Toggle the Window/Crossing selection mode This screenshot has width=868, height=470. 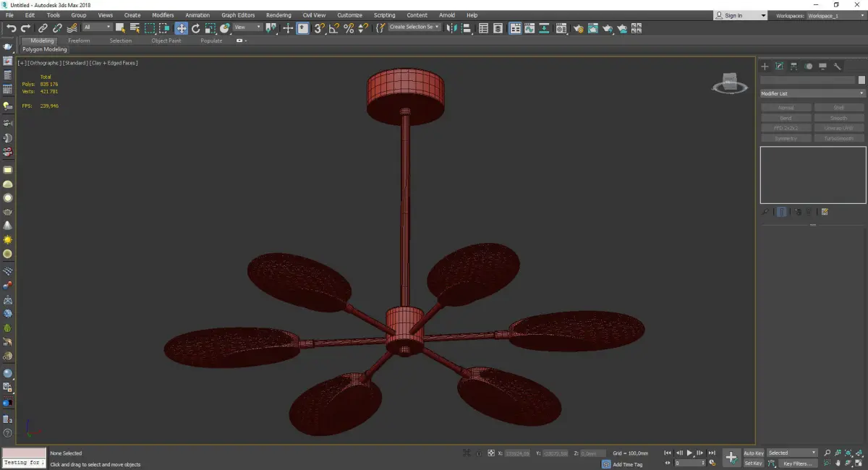click(164, 28)
